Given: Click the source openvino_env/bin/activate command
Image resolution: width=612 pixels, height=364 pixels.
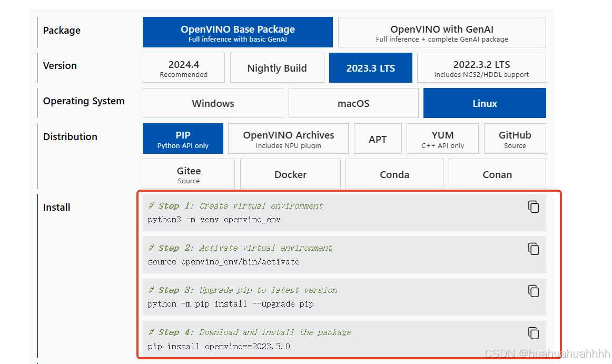Looking at the screenshot, I should [x=224, y=262].
